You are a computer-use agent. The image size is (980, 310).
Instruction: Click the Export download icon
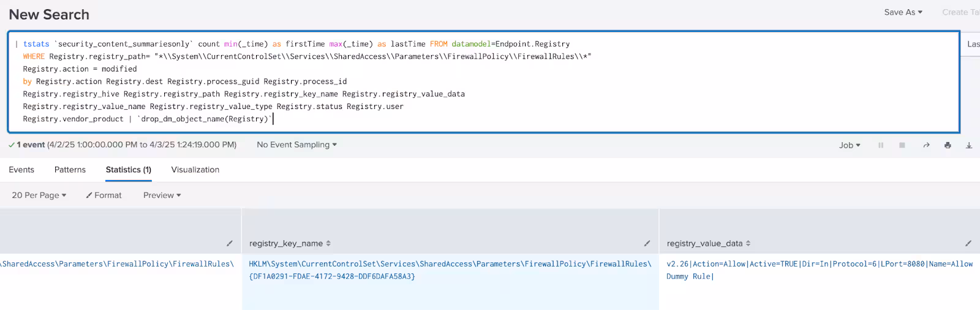click(x=969, y=145)
